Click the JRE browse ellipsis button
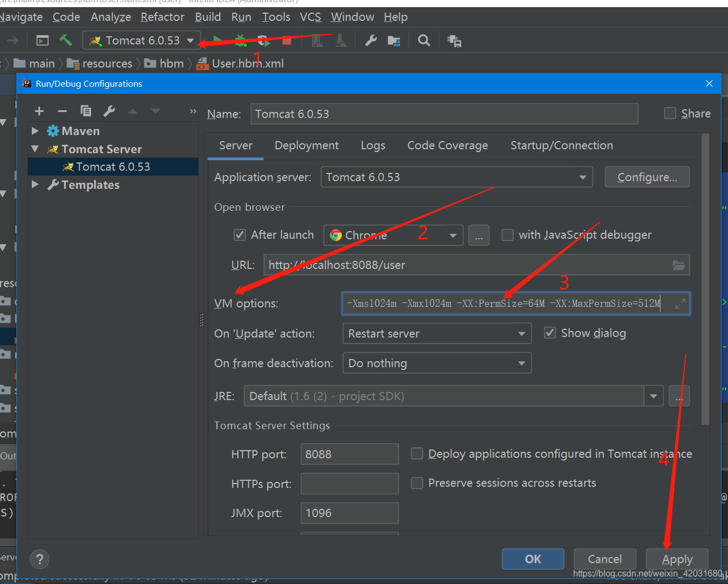Image resolution: width=728 pixels, height=584 pixels. pyautogui.click(x=679, y=396)
